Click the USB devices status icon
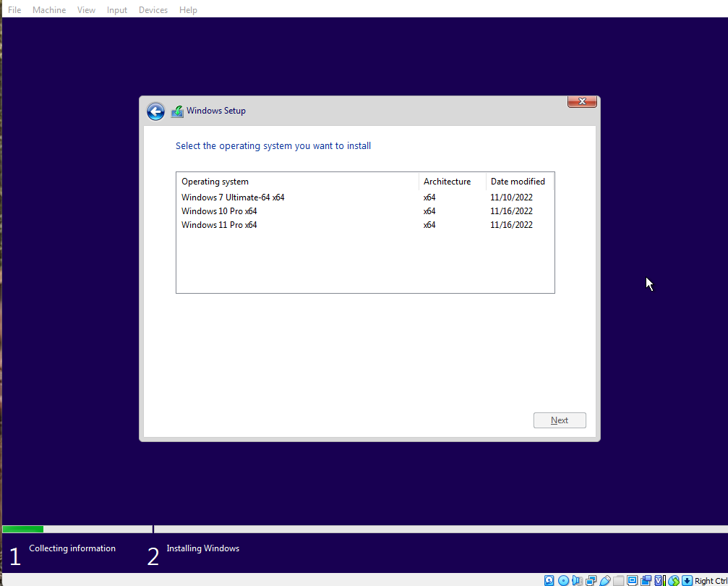This screenshot has width=728, height=586. pos(605,580)
